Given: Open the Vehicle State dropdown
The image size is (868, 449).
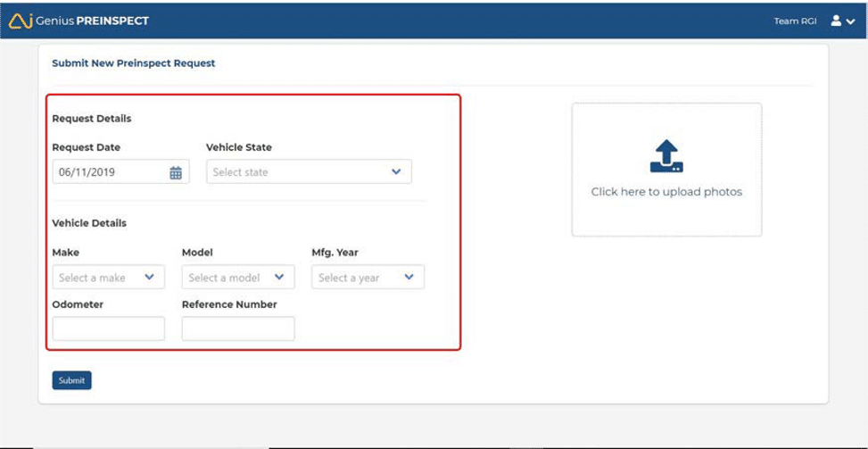Looking at the screenshot, I should [309, 171].
